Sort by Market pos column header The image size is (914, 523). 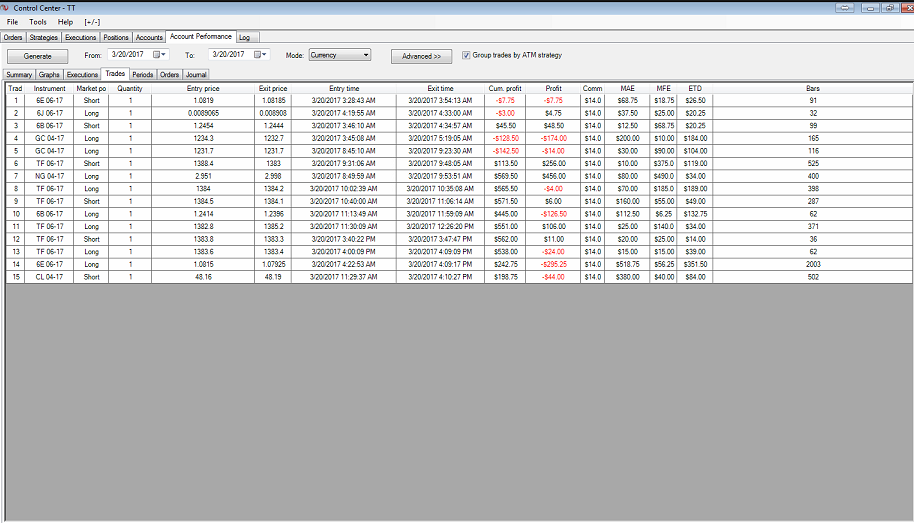[91, 89]
